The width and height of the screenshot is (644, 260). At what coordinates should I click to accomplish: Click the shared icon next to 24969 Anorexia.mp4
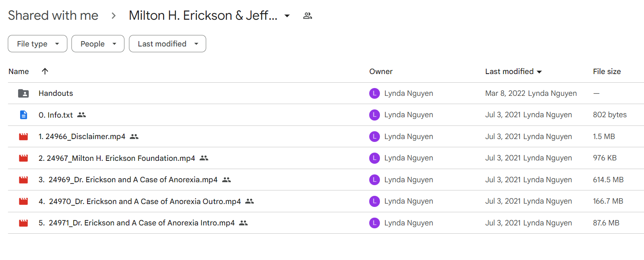[226, 180]
